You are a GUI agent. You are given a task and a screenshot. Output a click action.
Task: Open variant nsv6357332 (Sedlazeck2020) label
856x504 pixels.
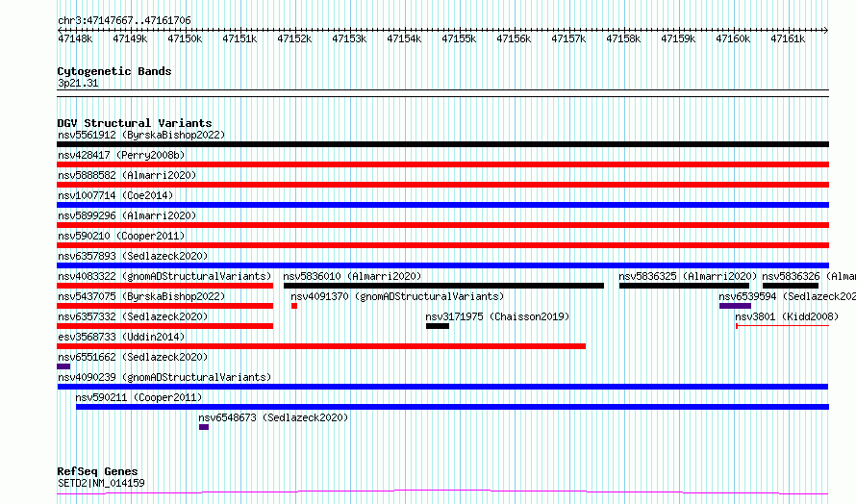point(133,316)
